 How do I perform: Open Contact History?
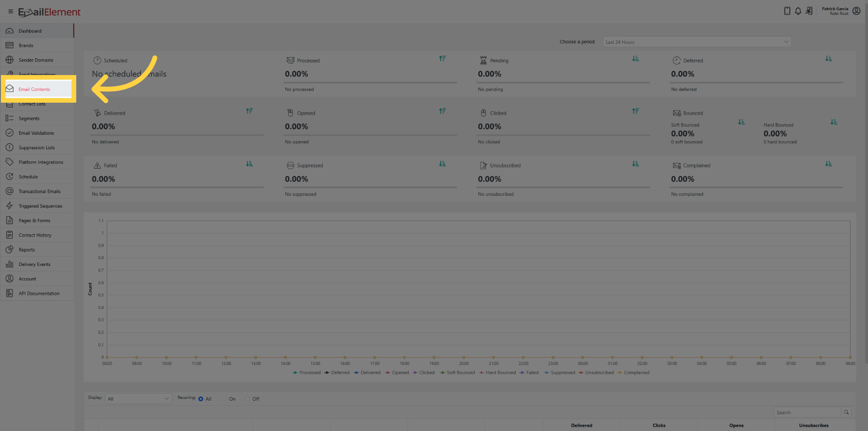pos(37,235)
